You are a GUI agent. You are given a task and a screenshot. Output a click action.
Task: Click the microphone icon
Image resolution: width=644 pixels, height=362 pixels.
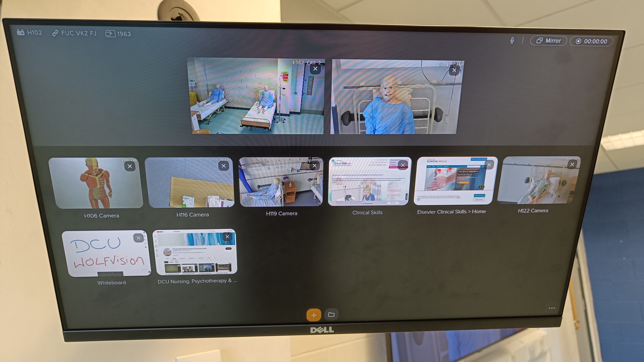tap(512, 41)
